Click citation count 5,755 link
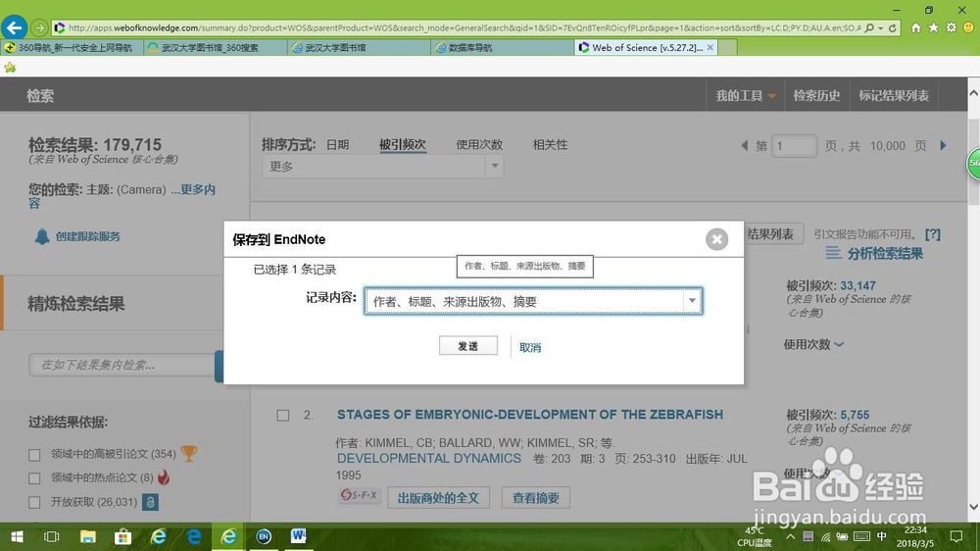Image resolution: width=980 pixels, height=551 pixels. (x=855, y=415)
